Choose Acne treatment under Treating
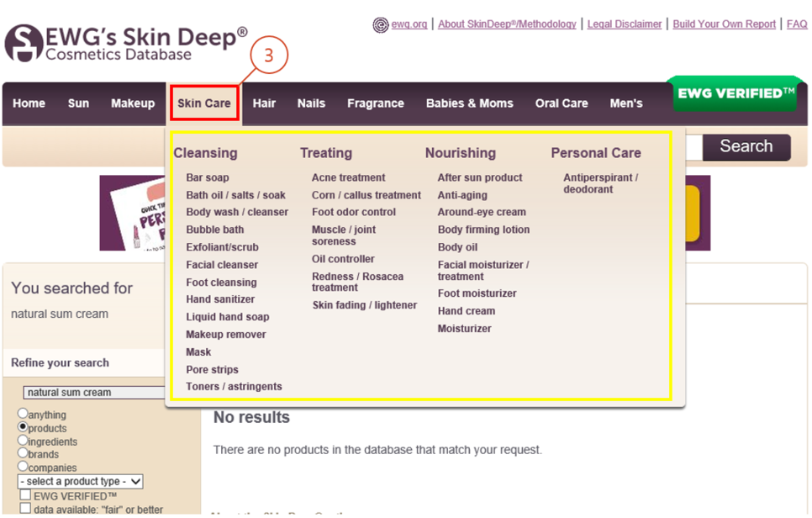Viewport: 812px width, 518px height. point(349,177)
